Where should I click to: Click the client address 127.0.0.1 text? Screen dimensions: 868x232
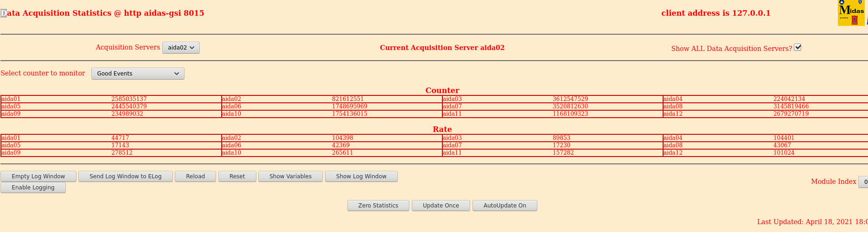pos(716,13)
